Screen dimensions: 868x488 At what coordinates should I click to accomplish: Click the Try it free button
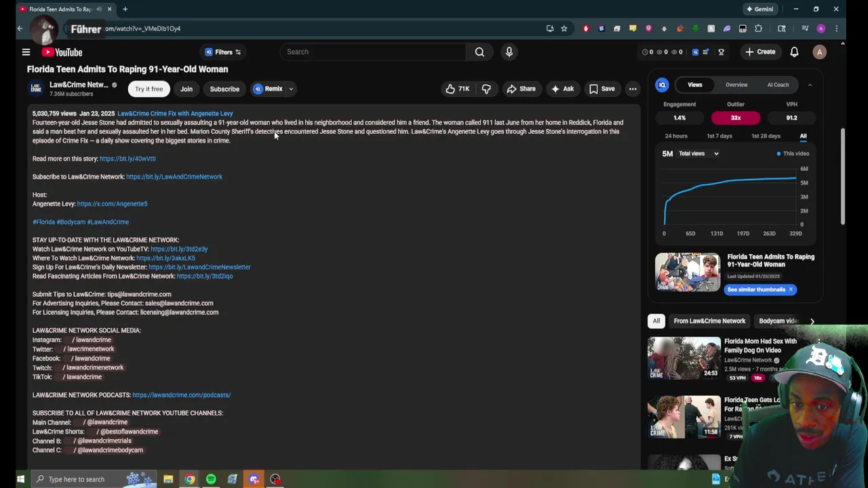149,89
